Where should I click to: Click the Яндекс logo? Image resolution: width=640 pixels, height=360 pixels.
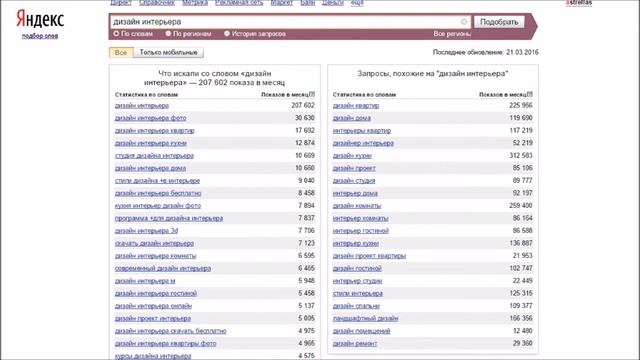coord(40,19)
